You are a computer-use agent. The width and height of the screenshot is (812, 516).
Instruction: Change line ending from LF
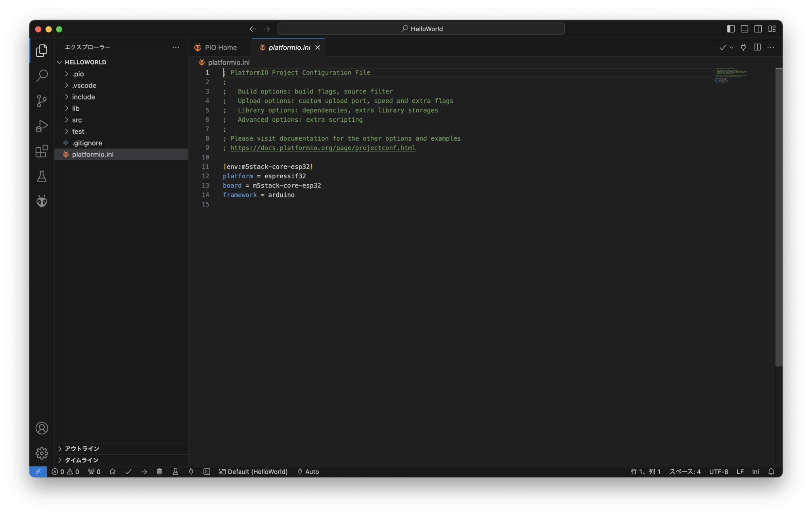[739, 472]
